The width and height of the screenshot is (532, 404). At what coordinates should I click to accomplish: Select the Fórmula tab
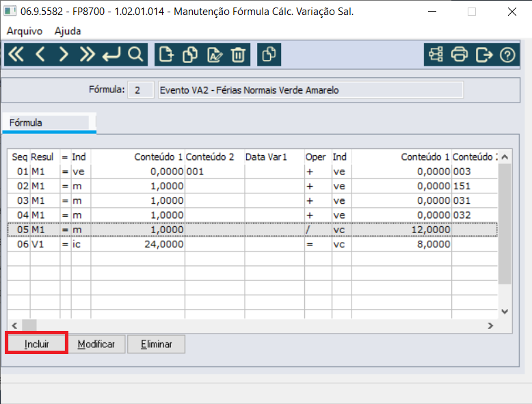49,123
